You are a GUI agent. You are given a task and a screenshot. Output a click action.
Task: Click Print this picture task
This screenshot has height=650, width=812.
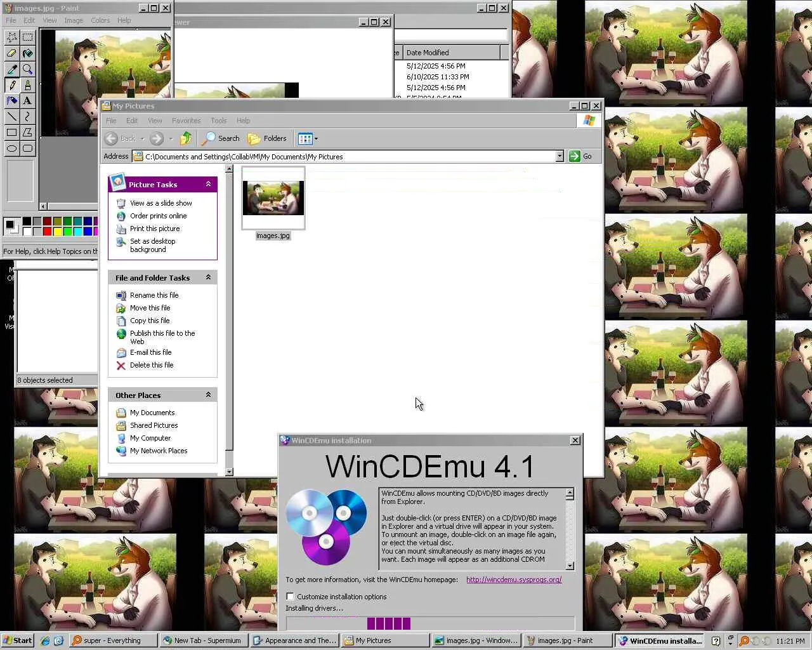(x=155, y=229)
